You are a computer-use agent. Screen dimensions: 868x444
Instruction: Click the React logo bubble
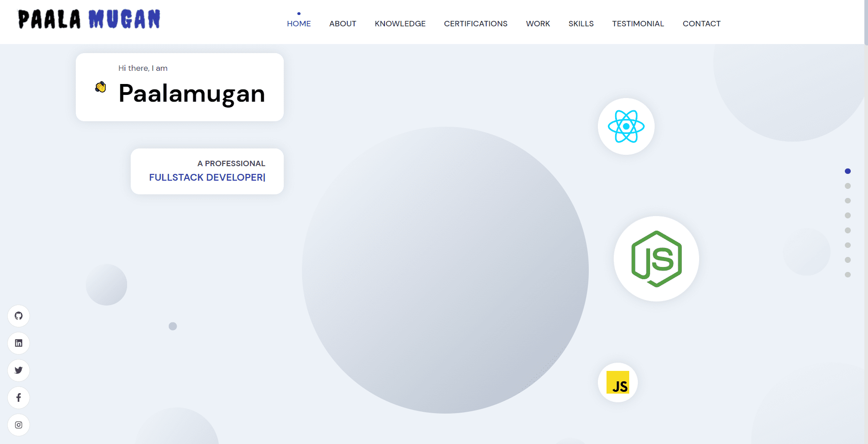click(x=626, y=127)
